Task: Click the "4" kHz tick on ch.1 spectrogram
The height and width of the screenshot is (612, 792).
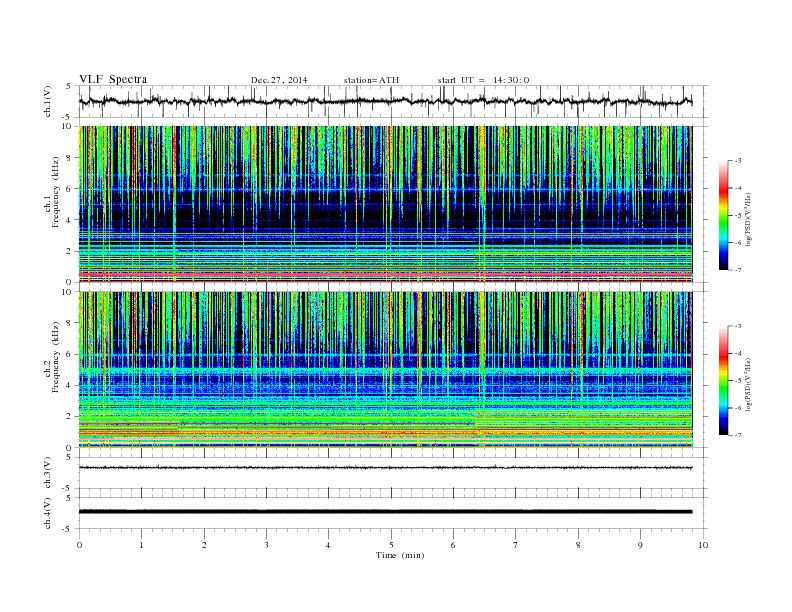Action: pos(70,220)
